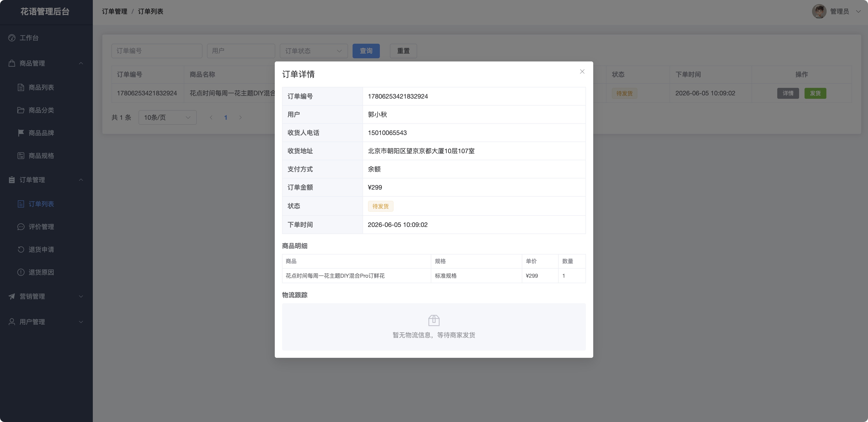Click the 商品管理 bag icon
The height and width of the screenshot is (422, 868).
coord(12,63)
